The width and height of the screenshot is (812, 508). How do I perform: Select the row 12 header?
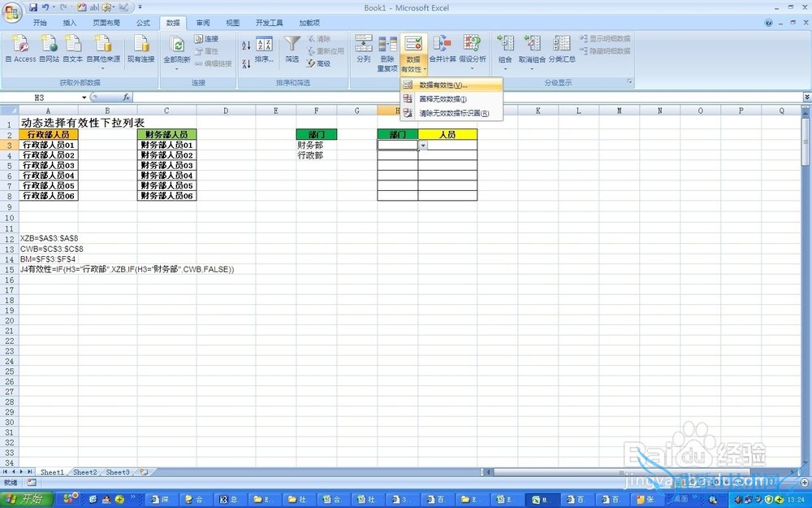point(9,239)
